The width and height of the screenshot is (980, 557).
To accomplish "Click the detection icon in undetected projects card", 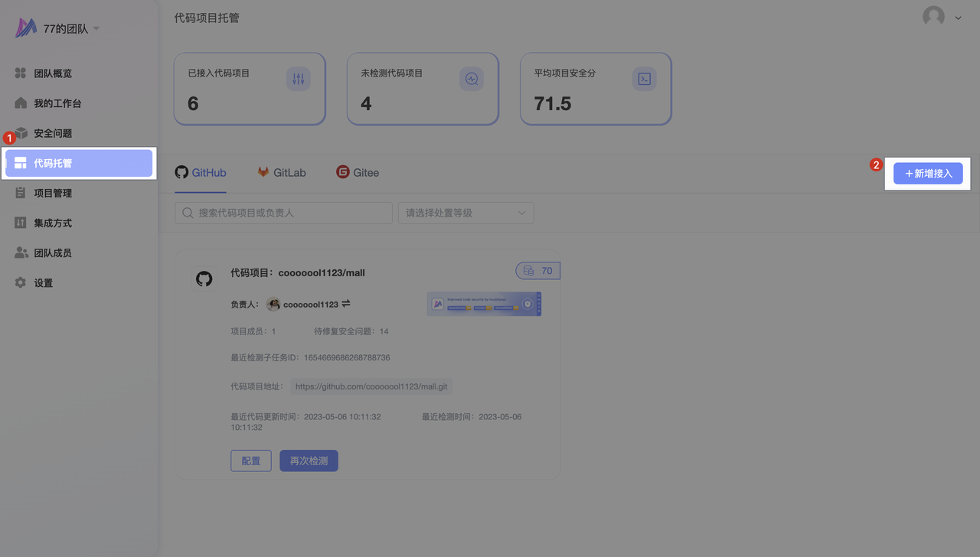I will click(x=471, y=80).
